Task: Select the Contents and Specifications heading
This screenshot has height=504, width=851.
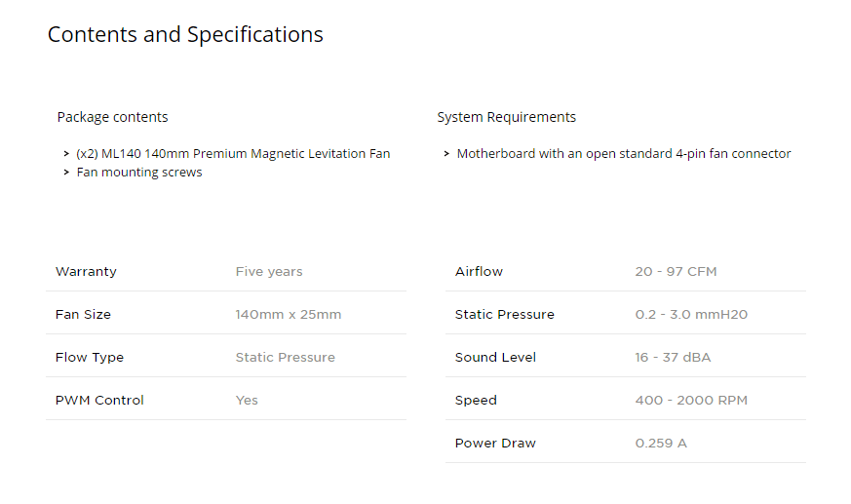Action: 185,35
